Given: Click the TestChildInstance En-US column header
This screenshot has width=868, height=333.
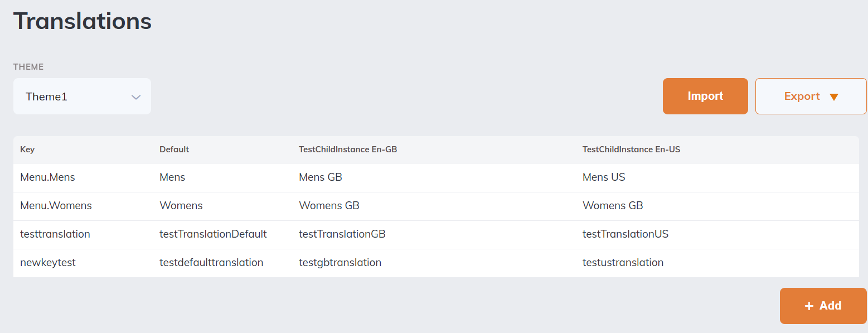Looking at the screenshot, I should 631,149.
